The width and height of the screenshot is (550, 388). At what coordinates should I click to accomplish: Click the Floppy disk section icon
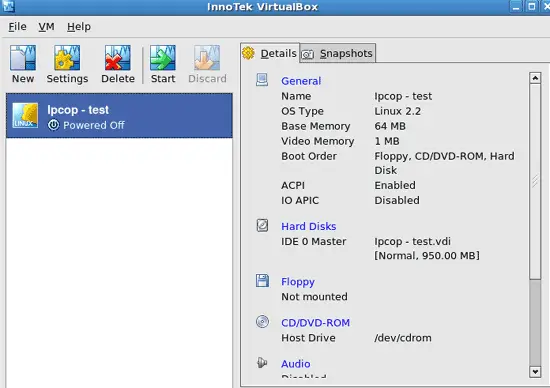tap(262, 281)
